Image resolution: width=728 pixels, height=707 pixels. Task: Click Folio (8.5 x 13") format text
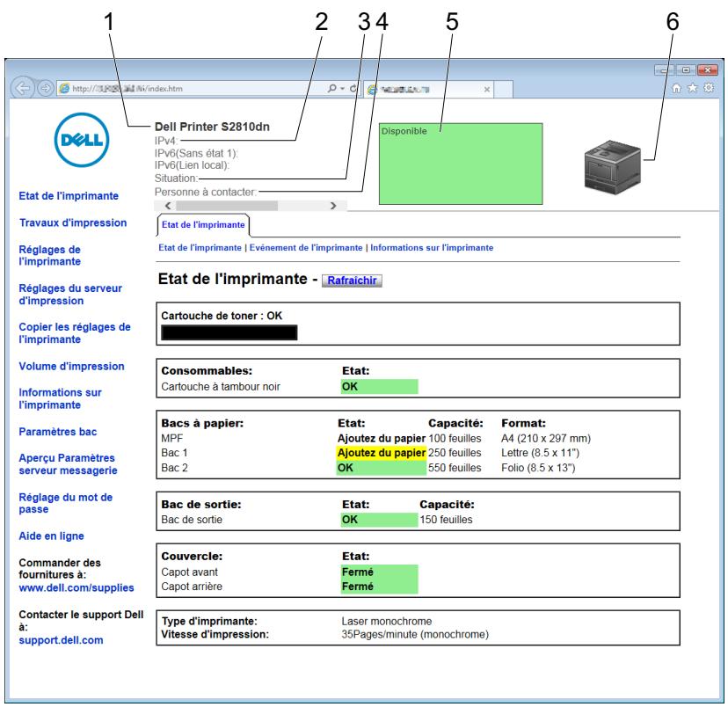(x=538, y=468)
